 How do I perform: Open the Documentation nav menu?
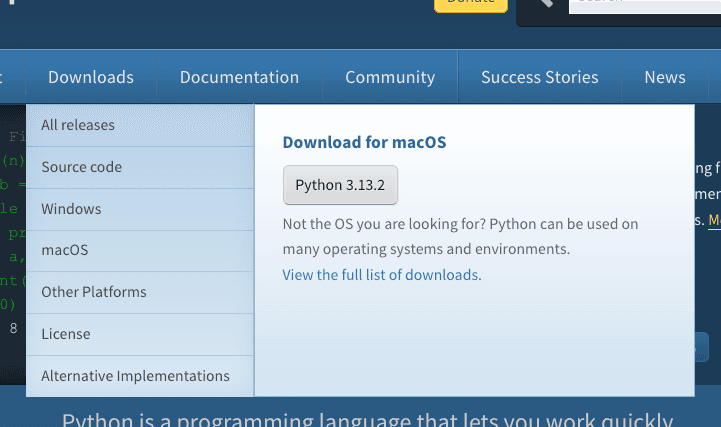tap(239, 77)
